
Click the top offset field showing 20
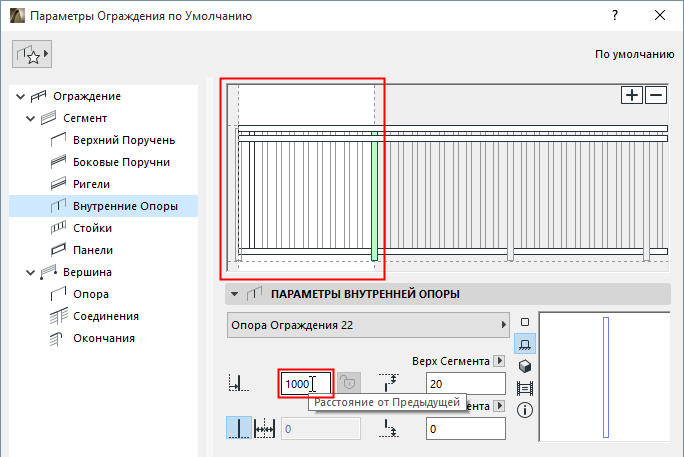466,384
